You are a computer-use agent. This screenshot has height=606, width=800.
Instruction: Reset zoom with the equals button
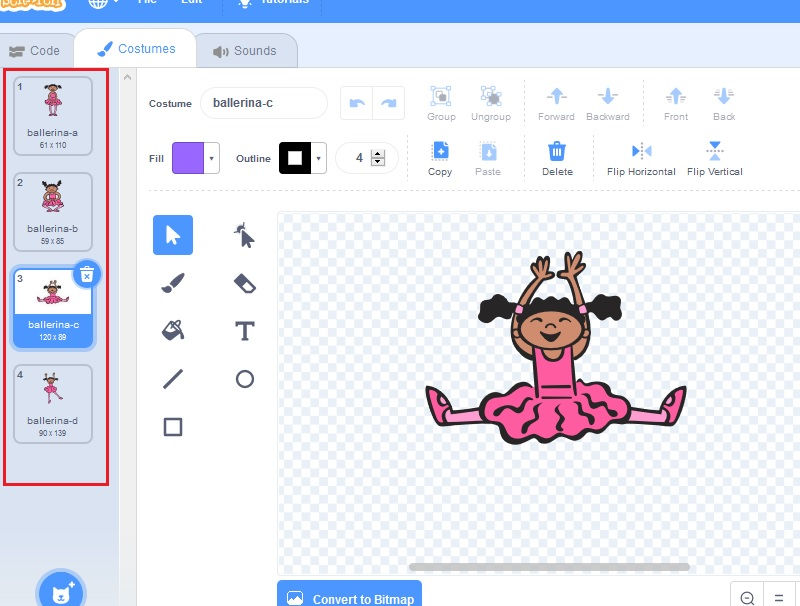coord(779,597)
